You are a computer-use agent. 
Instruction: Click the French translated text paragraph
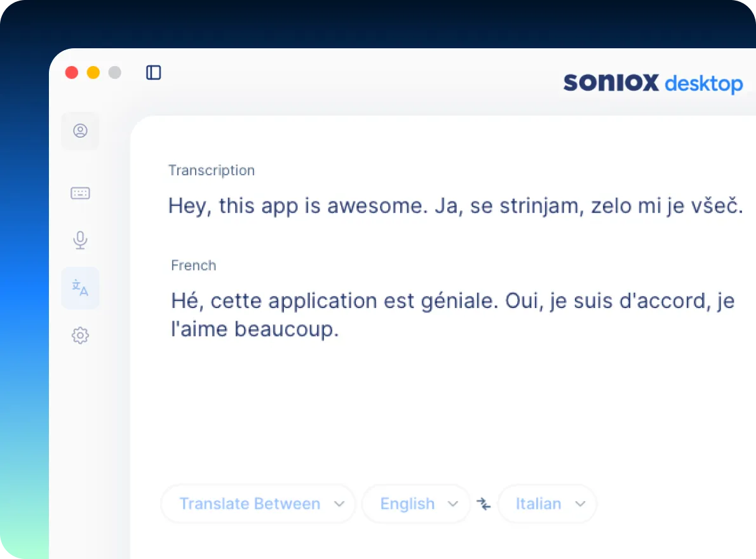[x=452, y=314]
